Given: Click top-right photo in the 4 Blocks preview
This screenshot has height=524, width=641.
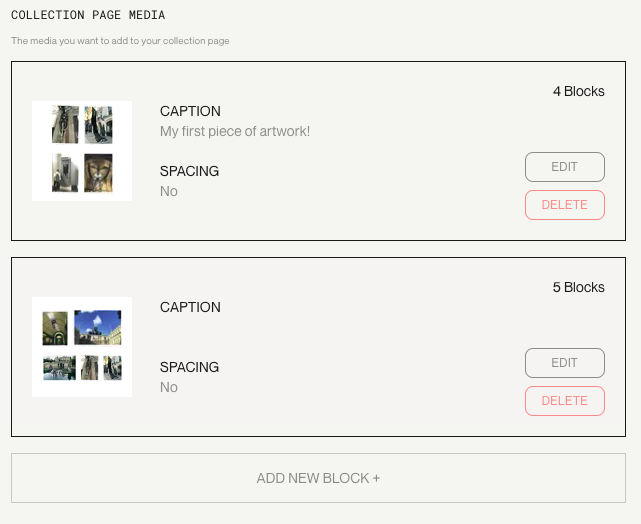Looking at the screenshot, I should (x=98, y=125).
